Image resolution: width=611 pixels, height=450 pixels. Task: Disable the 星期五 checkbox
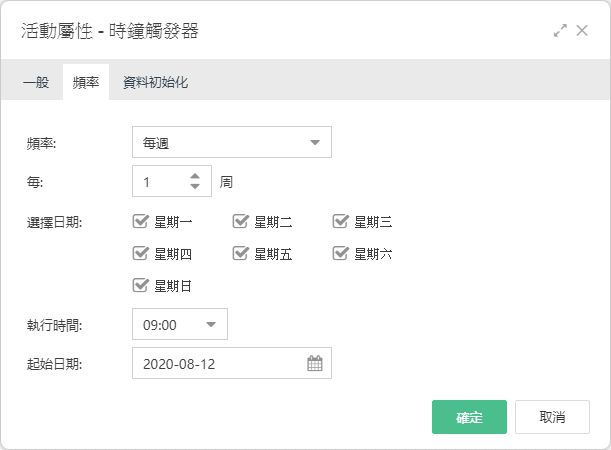[x=240, y=254]
